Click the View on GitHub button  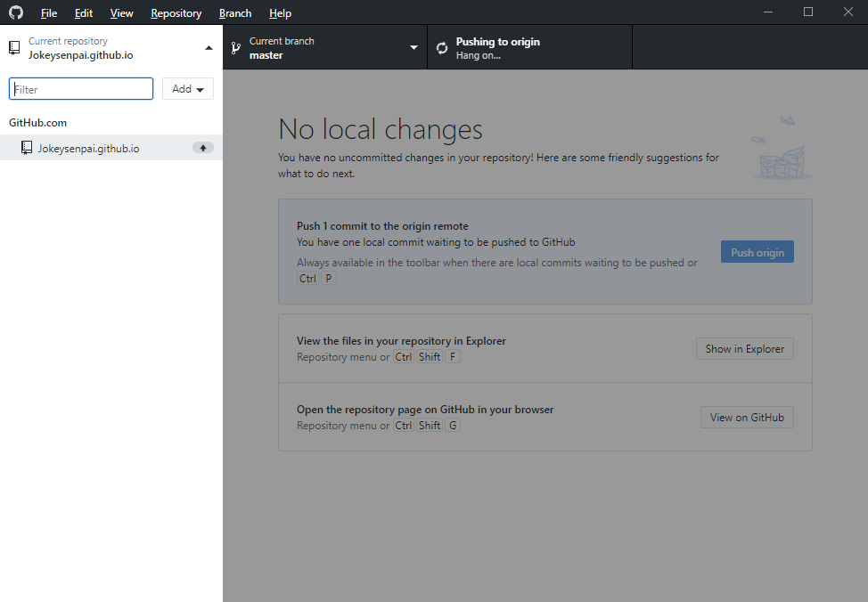click(747, 418)
